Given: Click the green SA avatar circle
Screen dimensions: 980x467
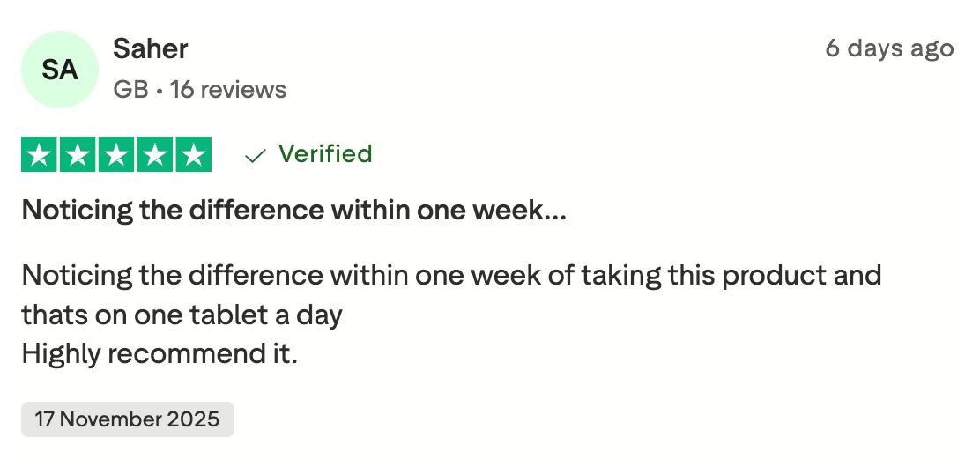Looking at the screenshot, I should [60, 70].
